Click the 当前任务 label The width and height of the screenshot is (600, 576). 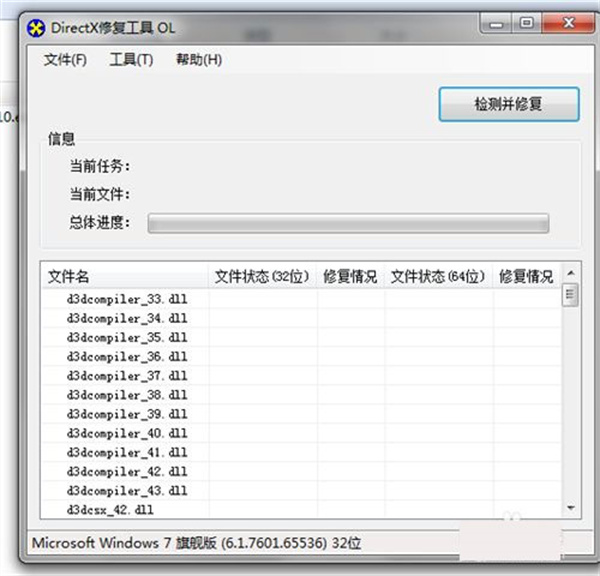point(99,166)
